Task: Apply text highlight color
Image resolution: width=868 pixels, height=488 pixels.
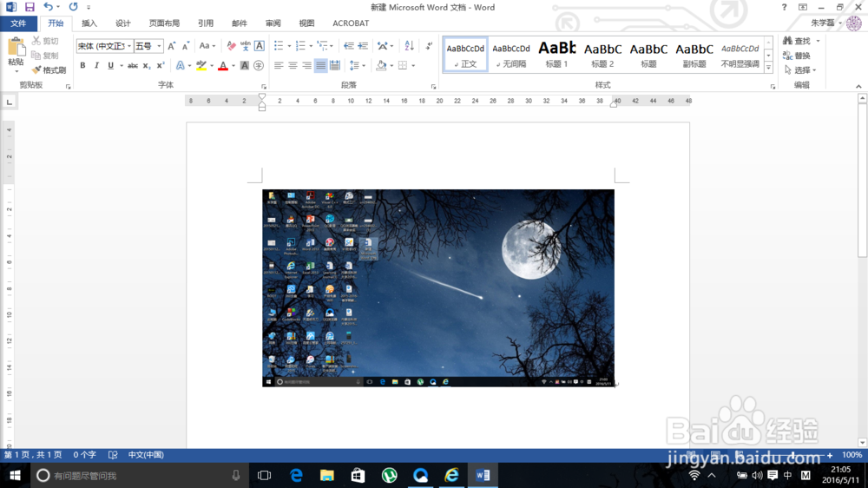Action: 201,65
